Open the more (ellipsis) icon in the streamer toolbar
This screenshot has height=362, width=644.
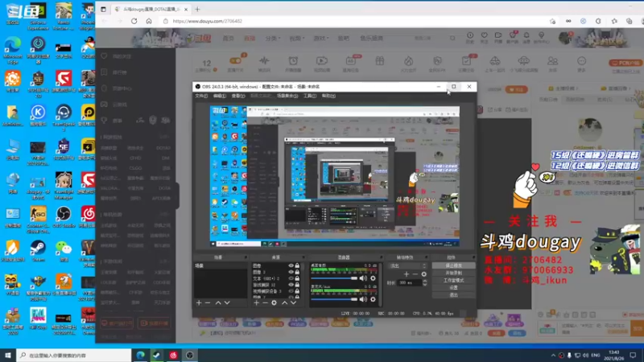(x=581, y=61)
